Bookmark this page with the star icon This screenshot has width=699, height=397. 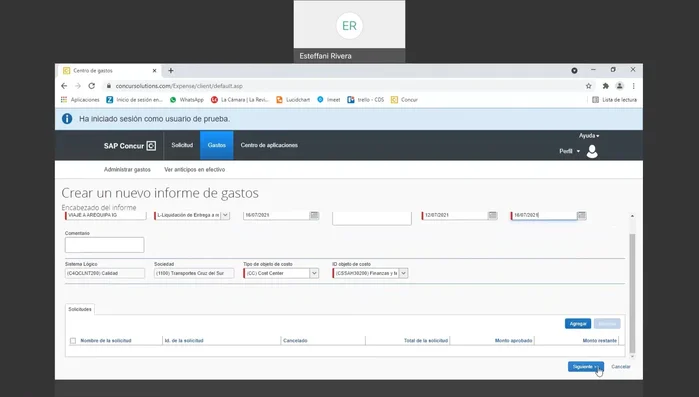point(588,86)
